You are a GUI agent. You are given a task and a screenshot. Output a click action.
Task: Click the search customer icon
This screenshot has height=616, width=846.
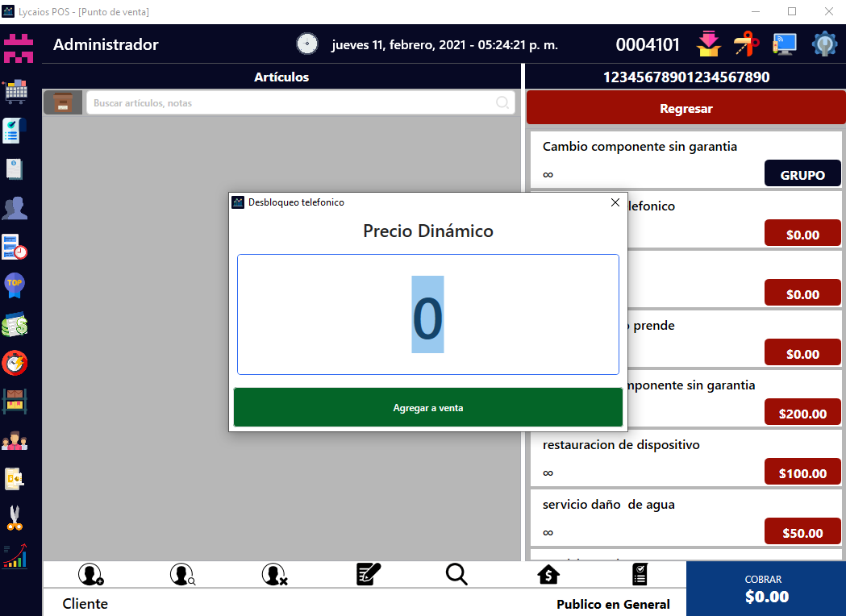[182, 574]
